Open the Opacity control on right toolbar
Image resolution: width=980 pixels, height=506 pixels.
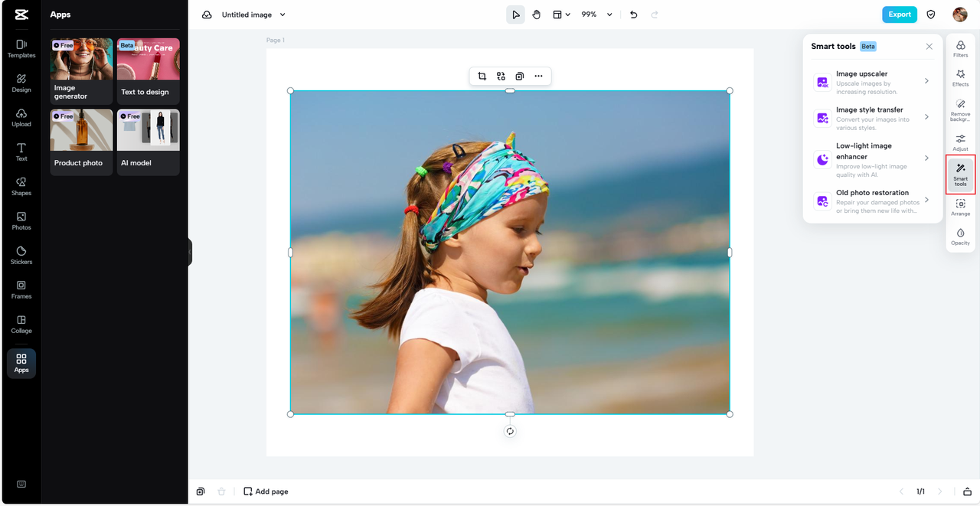(961, 237)
